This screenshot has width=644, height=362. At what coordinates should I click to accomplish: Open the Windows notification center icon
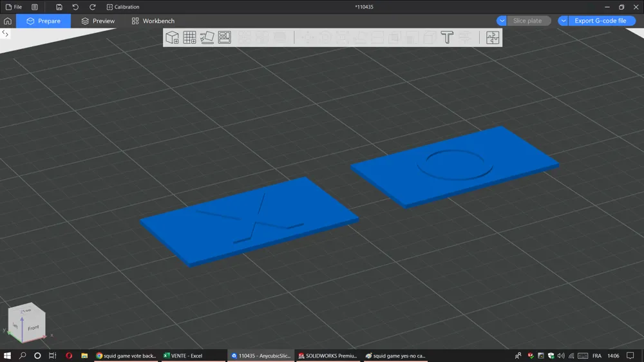(630, 356)
